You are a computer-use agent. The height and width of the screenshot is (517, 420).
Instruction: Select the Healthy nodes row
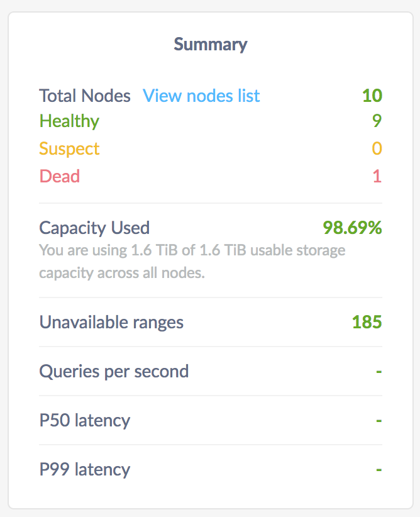click(69, 121)
